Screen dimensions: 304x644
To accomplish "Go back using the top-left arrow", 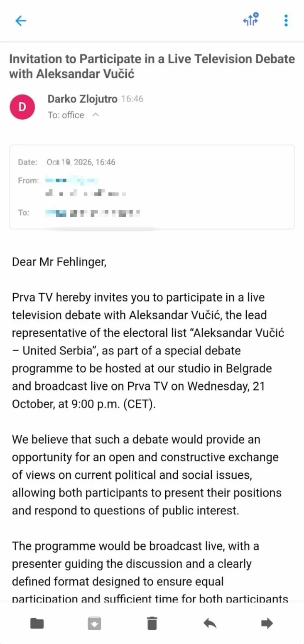I will point(20,21).
